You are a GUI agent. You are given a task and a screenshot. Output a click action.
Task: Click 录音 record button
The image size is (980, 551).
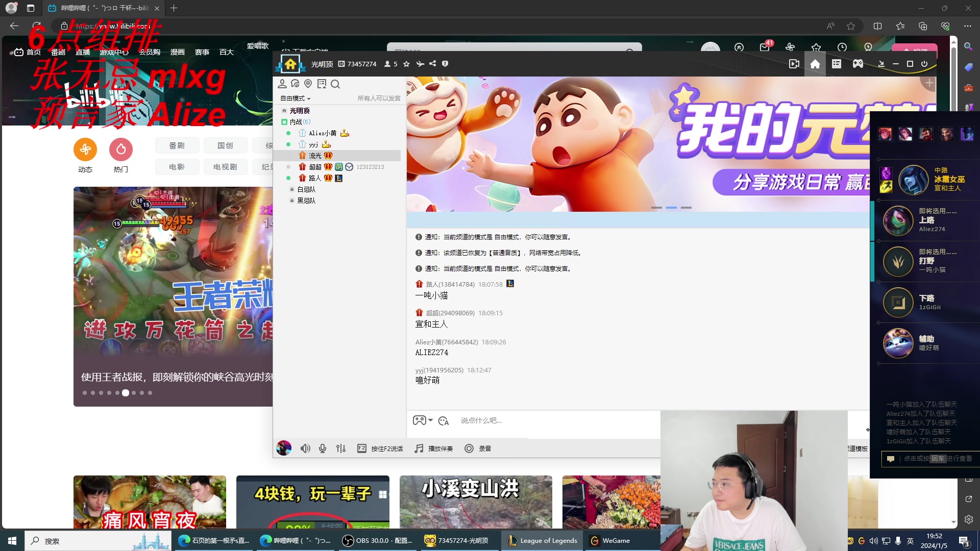click(478, 448)
